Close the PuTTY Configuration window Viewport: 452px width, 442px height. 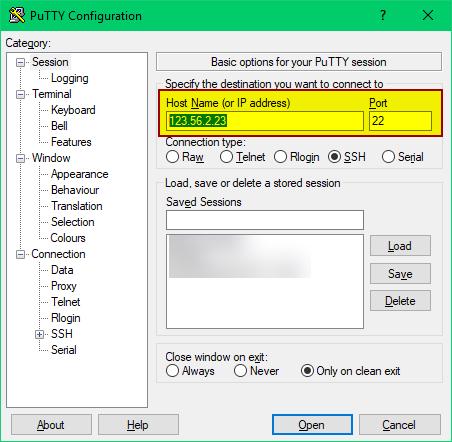pos(428,15)
